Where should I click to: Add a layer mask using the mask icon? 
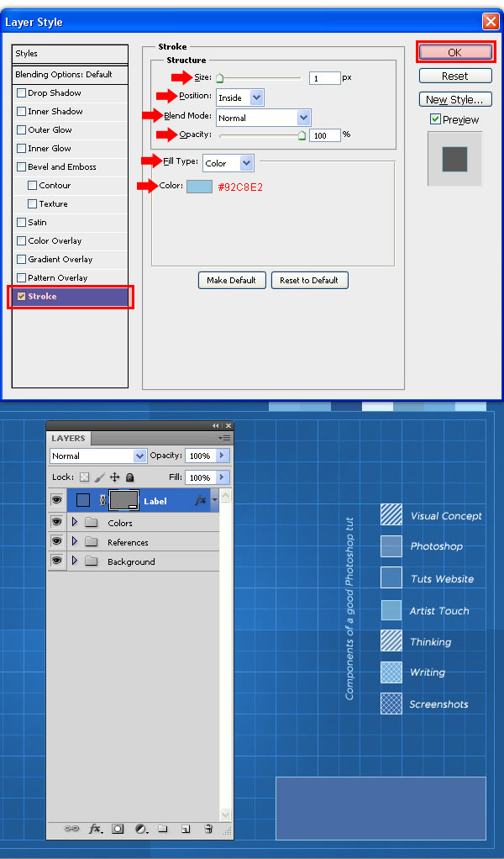pyautogui.click(x=118, y=829)
